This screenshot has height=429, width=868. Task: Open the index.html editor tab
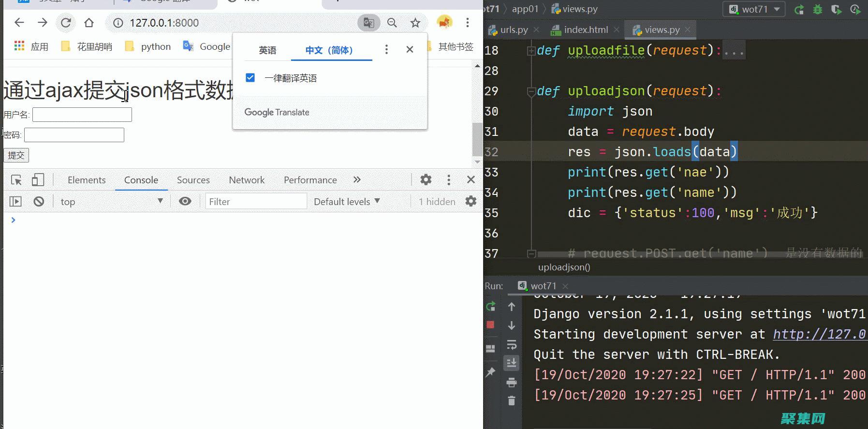pos(586,30)
